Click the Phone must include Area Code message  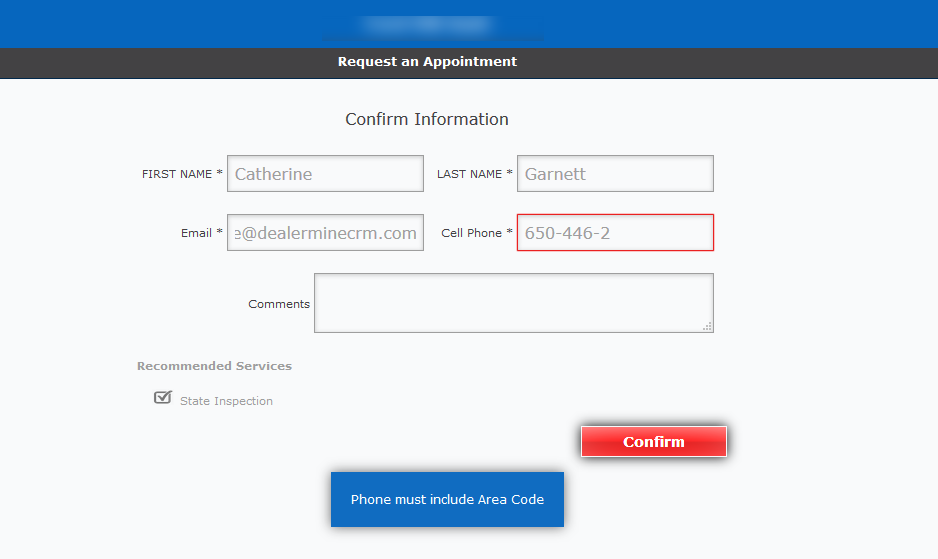(x=447, y=499)
